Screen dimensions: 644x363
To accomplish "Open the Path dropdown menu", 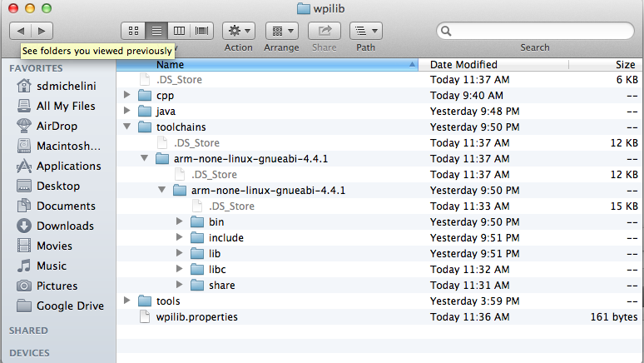I will pos(366,31).
